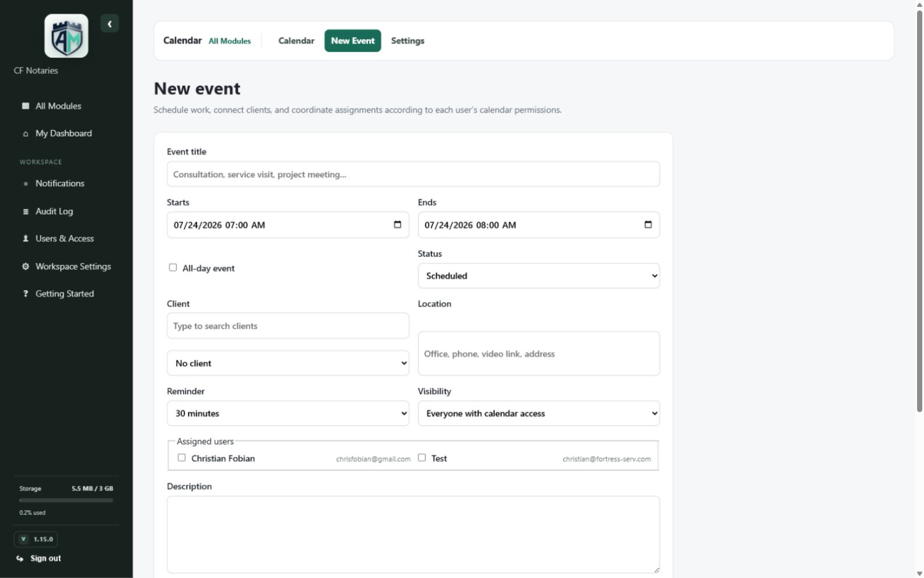Viewport: 924px width, 578px height.
Task: Click the All Modules grid icon in sidebar
Action: tap(25, 106)
